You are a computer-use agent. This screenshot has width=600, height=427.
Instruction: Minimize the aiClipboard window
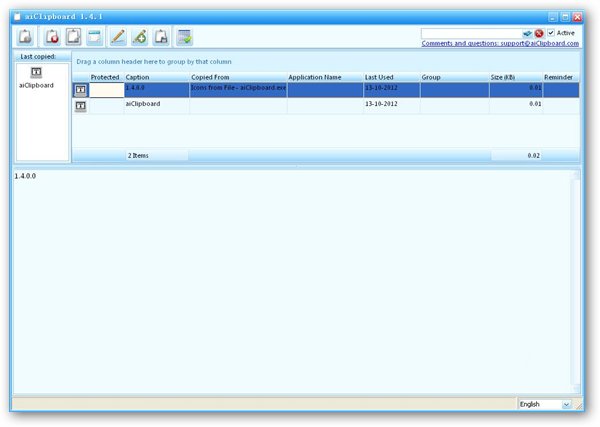click(553, 17)
